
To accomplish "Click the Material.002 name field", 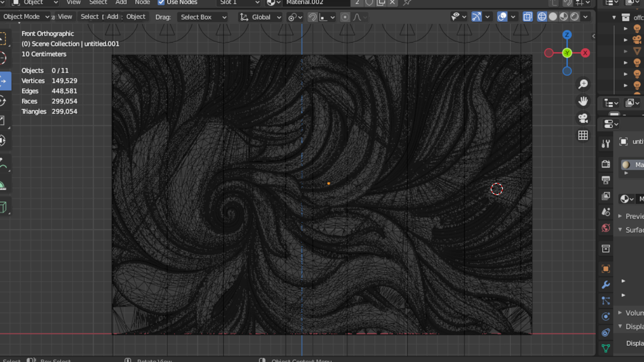I will 316,3.
